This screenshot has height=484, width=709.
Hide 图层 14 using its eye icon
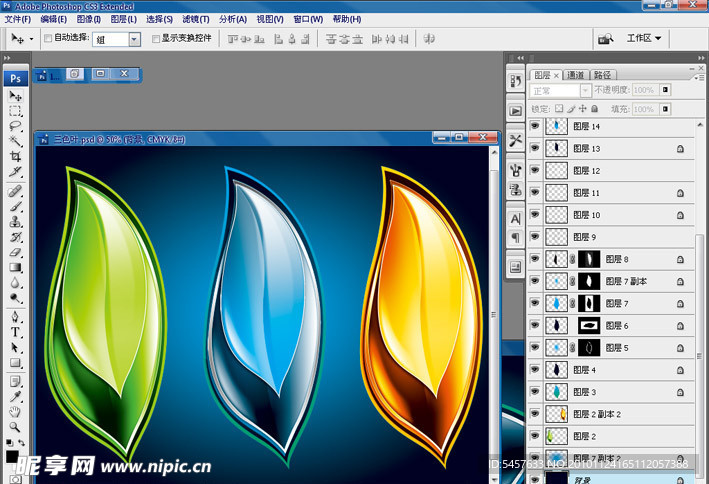[x=534, y=127]
